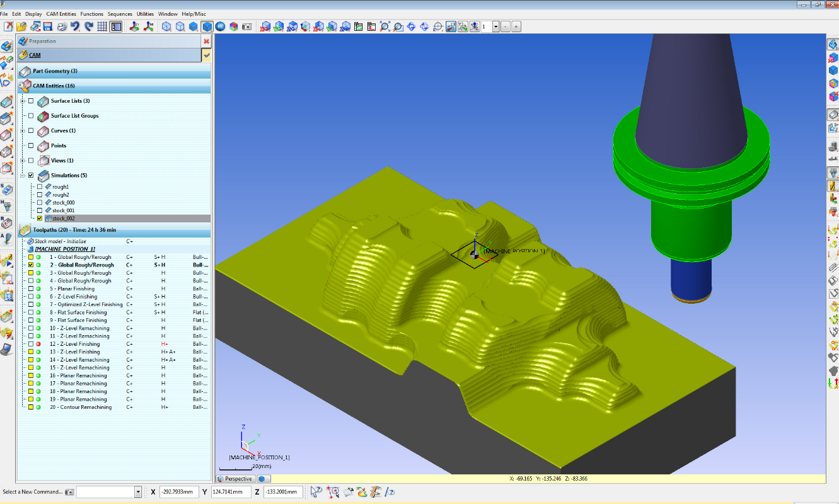This screenshot has width=839, height=504.
Task: Collapse the Simulations tree node
Action: [23, 175]
